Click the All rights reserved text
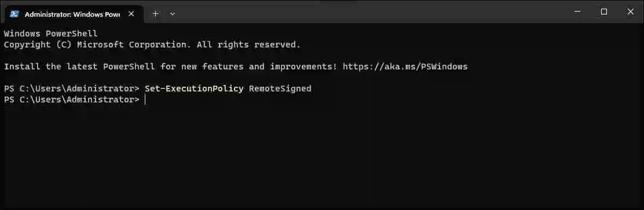Screen dimensions: 644x210 click(x=248, y=45)
